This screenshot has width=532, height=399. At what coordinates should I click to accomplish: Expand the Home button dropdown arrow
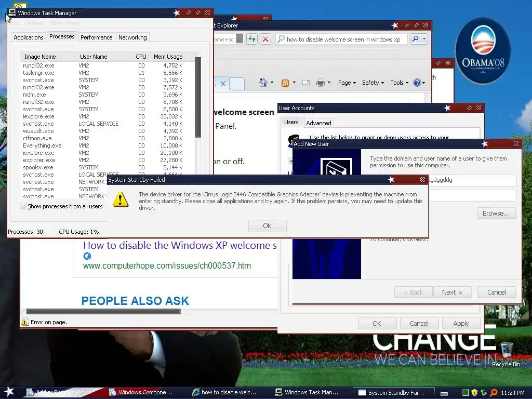pyautogui.click(x=272, y=83)
